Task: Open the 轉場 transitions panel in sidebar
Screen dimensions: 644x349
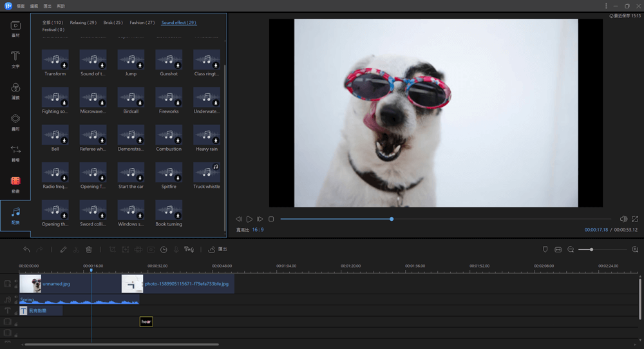Action: (x=15, y=153)
